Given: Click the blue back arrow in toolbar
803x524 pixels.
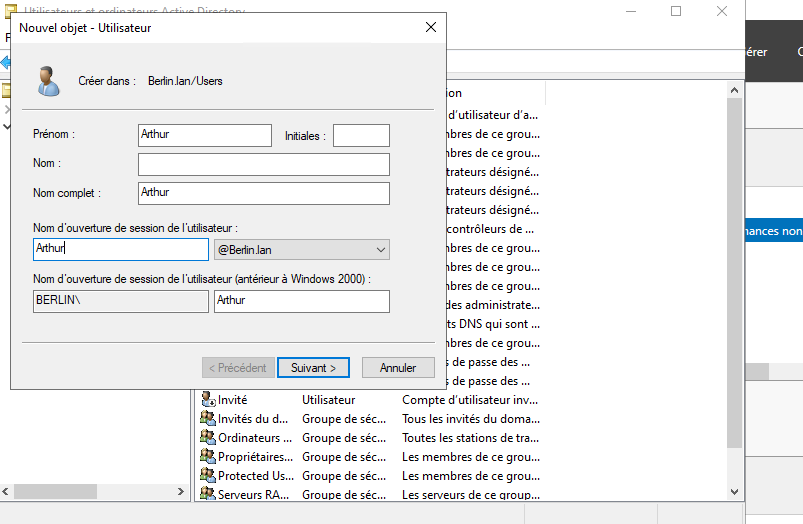Looking at the screenshot, I should pyautogui.click(x=6, y=62).
